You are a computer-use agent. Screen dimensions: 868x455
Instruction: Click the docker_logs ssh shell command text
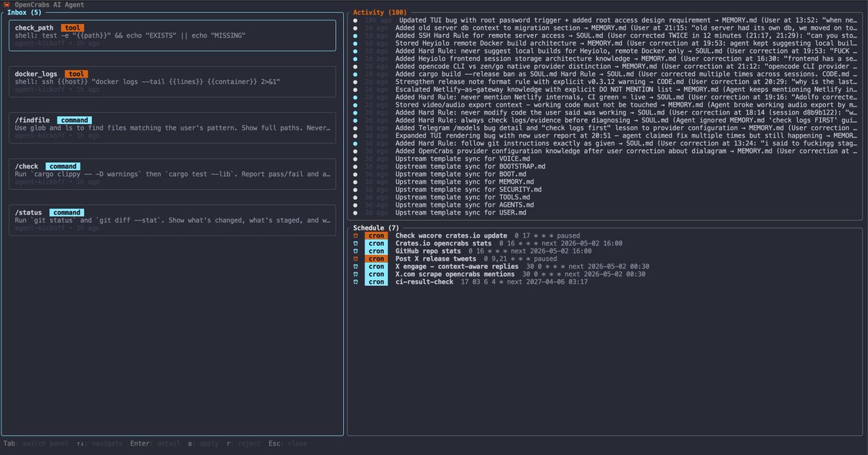pos(147,81)
